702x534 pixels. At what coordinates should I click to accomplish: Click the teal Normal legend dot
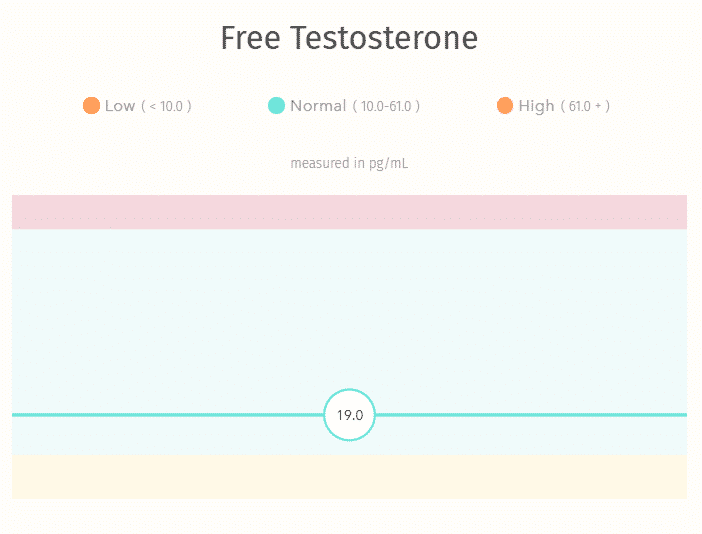[x=276, y=106]
